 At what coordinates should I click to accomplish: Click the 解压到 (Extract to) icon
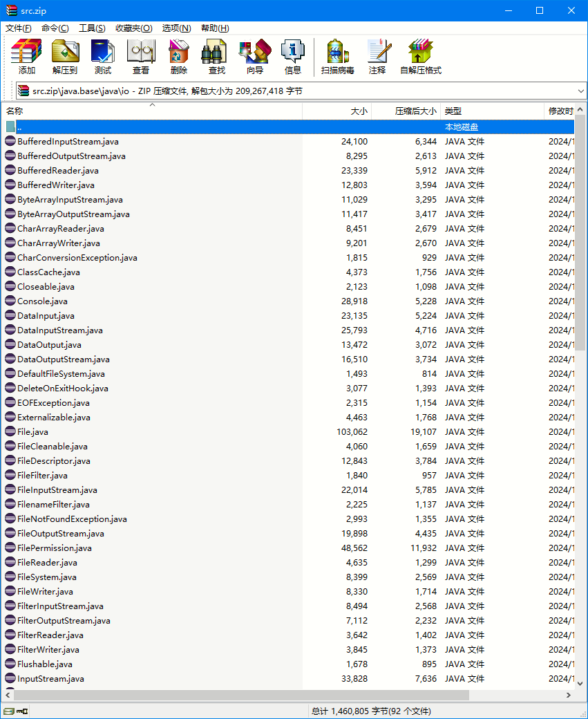point(65,57)
